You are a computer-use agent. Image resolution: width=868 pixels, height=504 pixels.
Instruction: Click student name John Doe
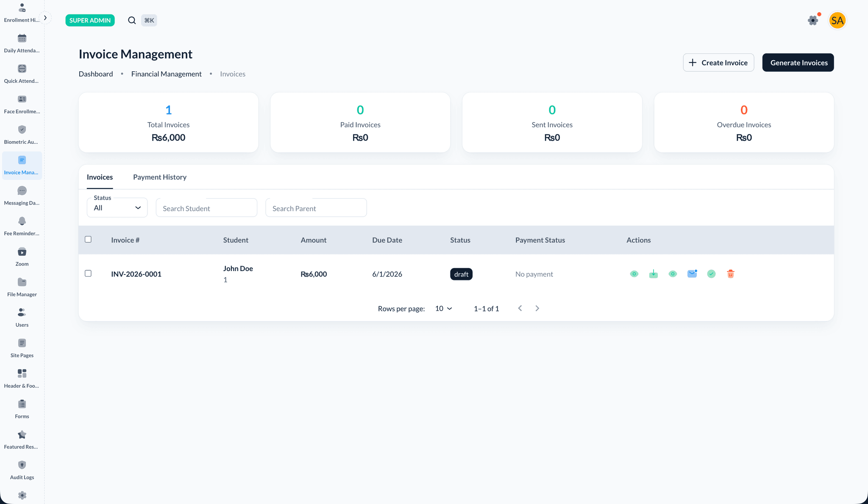click(238, 269)
